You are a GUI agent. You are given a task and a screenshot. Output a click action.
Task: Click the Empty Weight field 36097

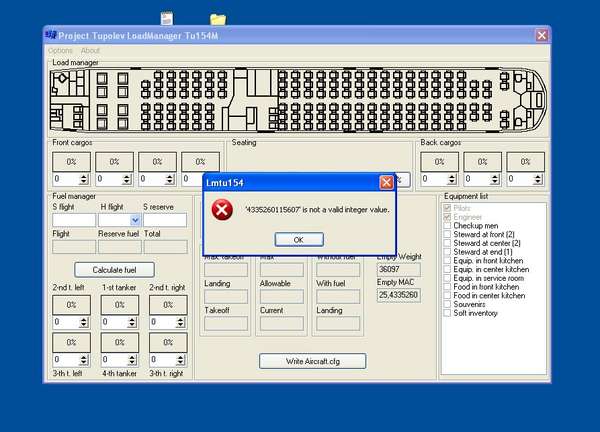point(398,269)
